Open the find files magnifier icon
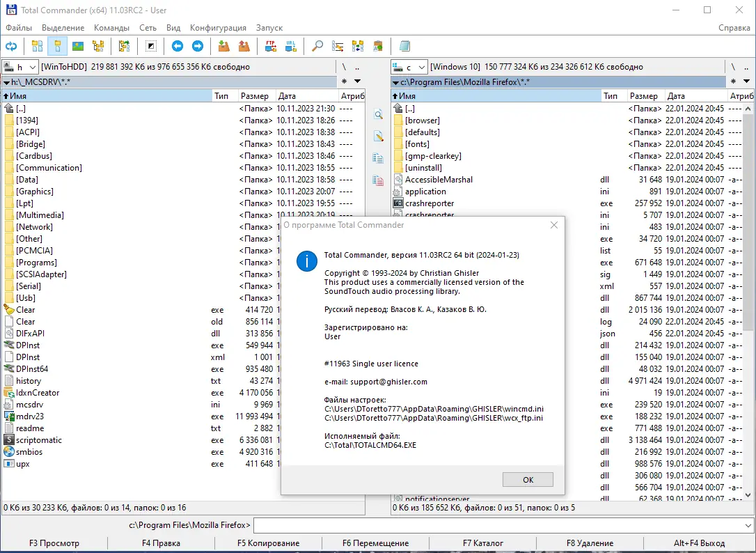The image size is (756, 553). (317, 47)
